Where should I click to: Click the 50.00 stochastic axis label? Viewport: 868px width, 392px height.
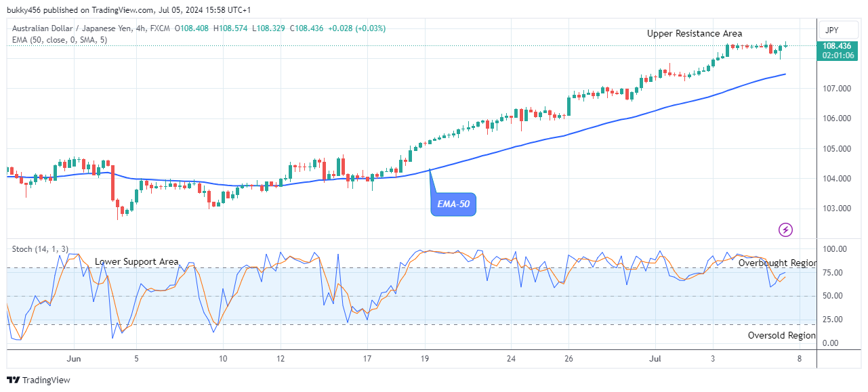point(833,296)
